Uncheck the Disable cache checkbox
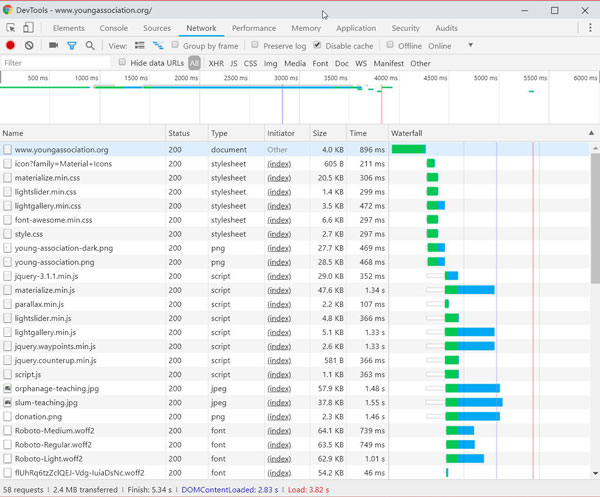Screen dimensions: 600x497 pos(318,46)
